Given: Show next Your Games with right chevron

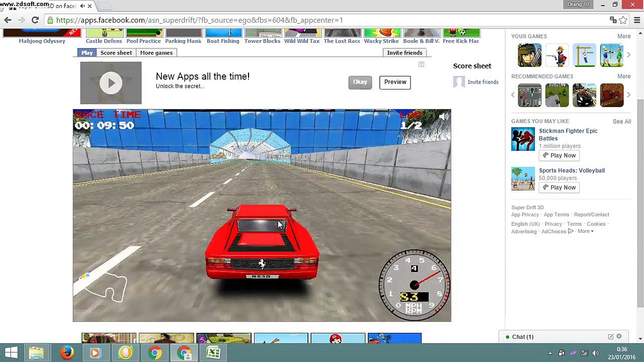Looking at the screenshot, I should click(628, 55).
